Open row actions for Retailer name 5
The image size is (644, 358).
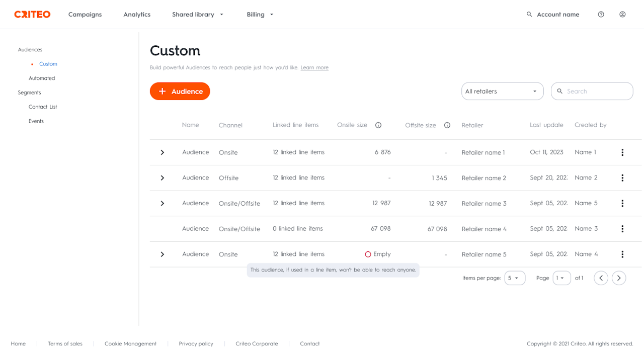click(622, 254)
